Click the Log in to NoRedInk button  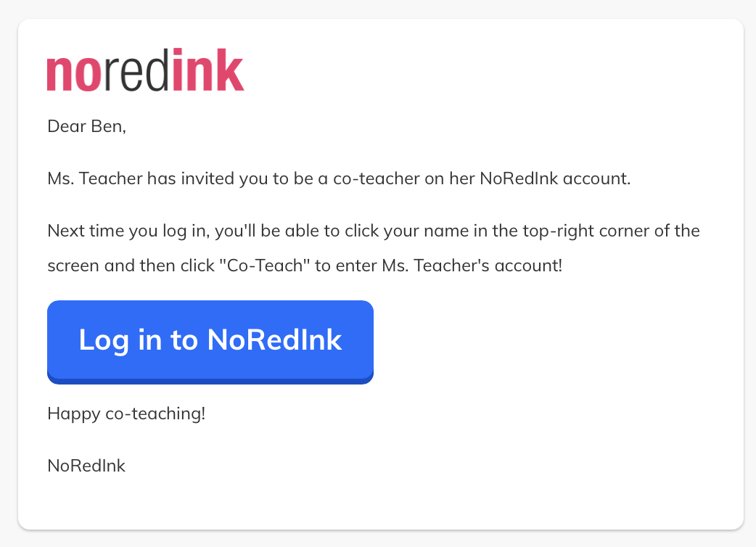210,342
